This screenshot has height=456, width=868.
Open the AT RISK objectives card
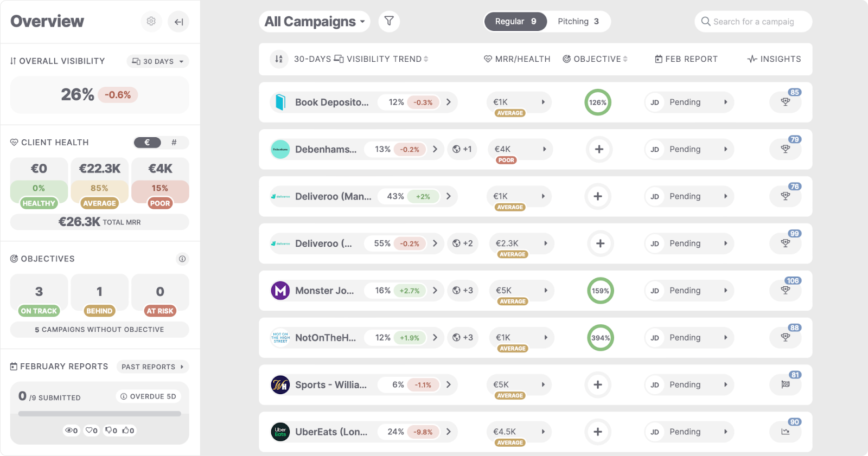[160, 296]
